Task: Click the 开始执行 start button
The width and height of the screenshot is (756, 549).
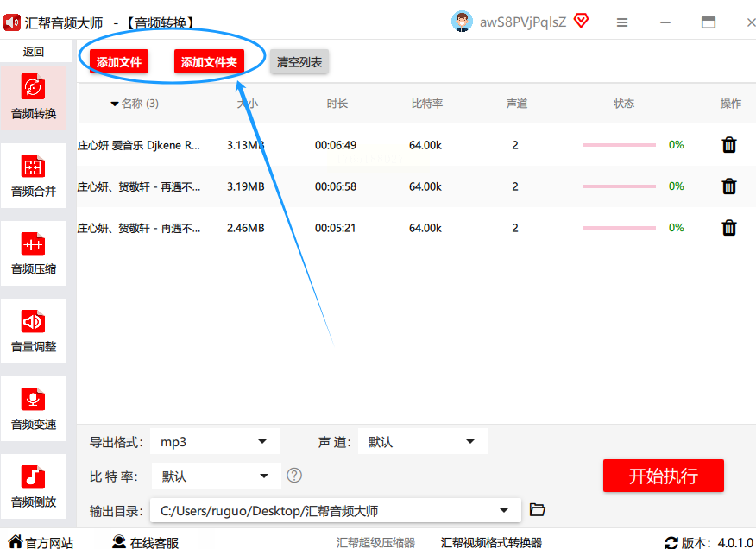Action: pos(664,476)
